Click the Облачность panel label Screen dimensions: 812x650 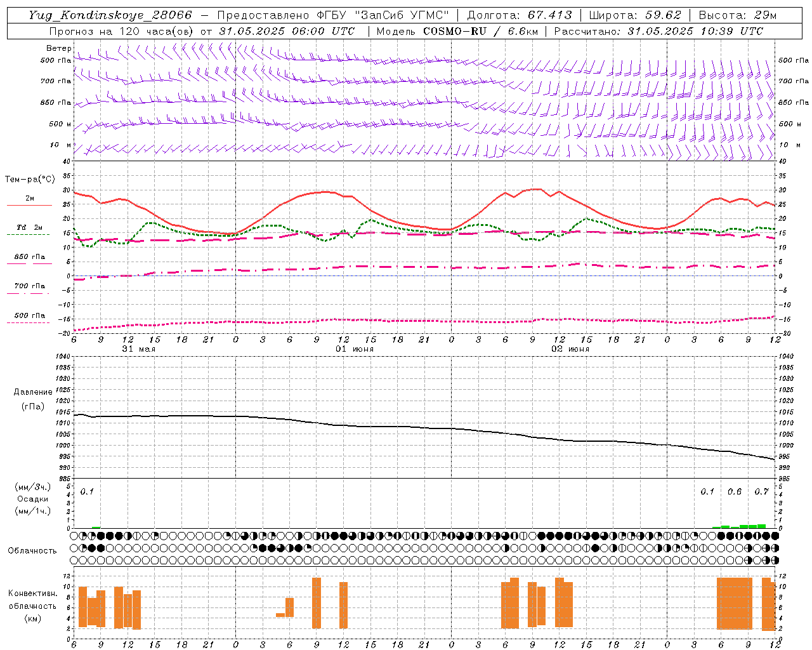coord(32,551)
